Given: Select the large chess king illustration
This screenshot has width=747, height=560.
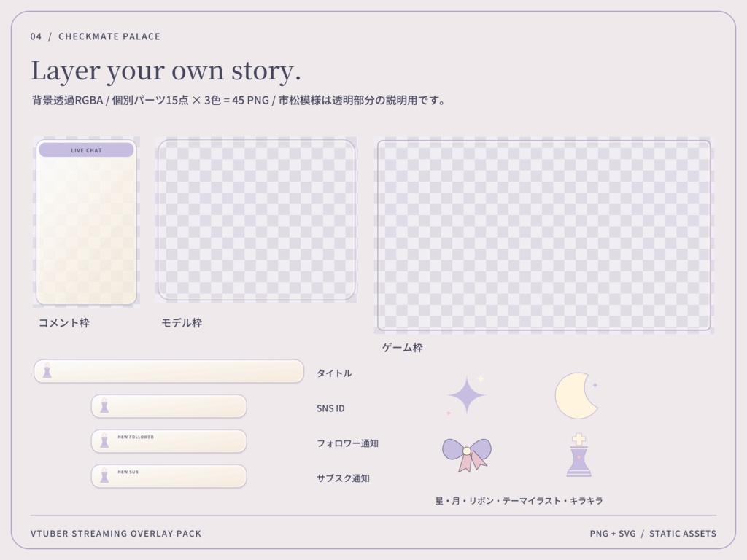Looking at the screenshot, I should coord(578,455).
